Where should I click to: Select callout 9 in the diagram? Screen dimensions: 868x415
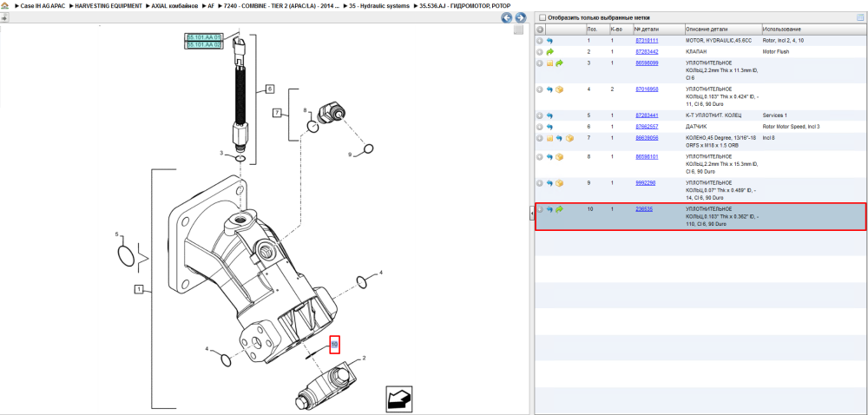(x=349, y=155)
